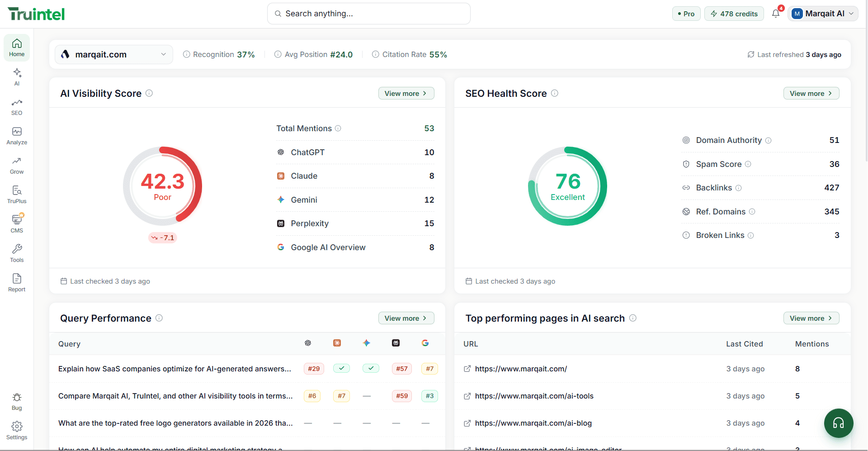Click Google column icon in Query table
Image resolution: width=868 pixels, height=451 pixels.
coord(425,343)
